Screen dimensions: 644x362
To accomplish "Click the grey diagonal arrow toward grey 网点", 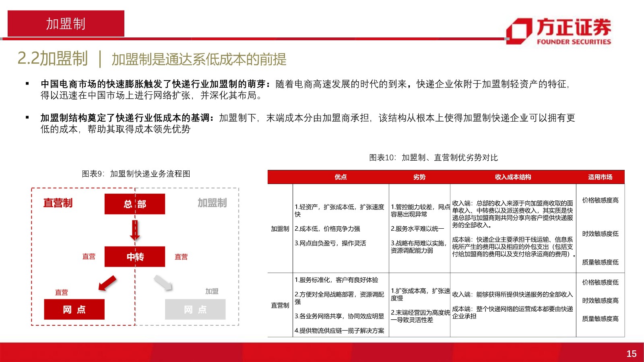I will (163, 283).
